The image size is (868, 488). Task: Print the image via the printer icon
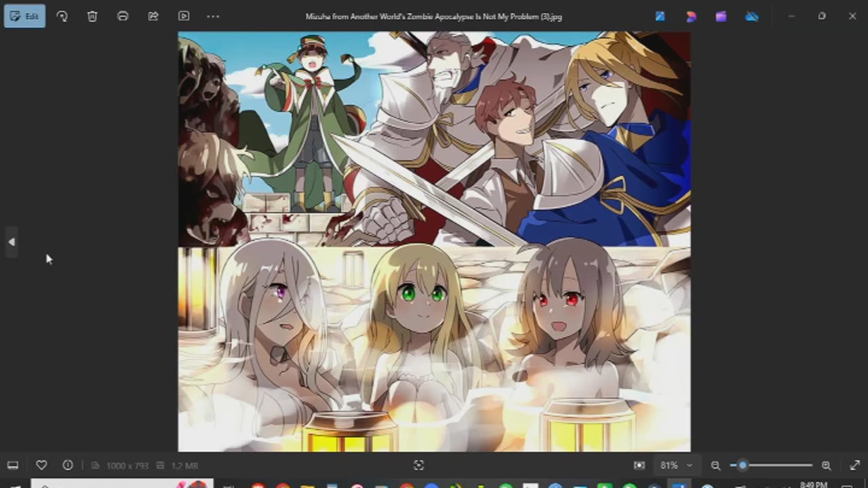click(123, 16)
